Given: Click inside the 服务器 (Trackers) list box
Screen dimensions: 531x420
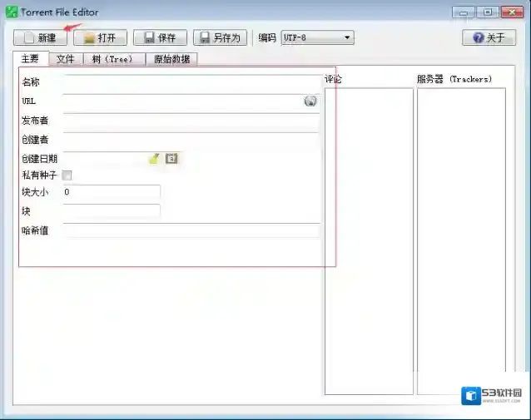Looking at the screenshot, I should pos(461,241).
